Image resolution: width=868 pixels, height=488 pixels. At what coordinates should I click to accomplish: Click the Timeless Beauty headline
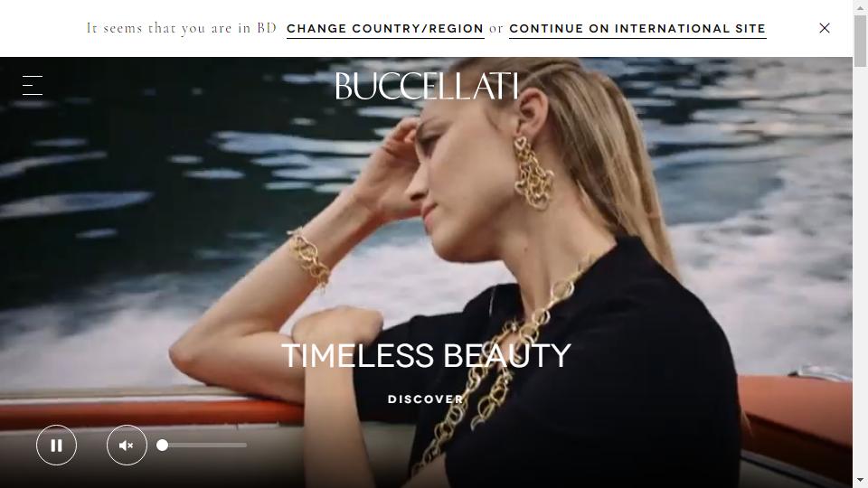pyautogui.click(x=426, y=355)
